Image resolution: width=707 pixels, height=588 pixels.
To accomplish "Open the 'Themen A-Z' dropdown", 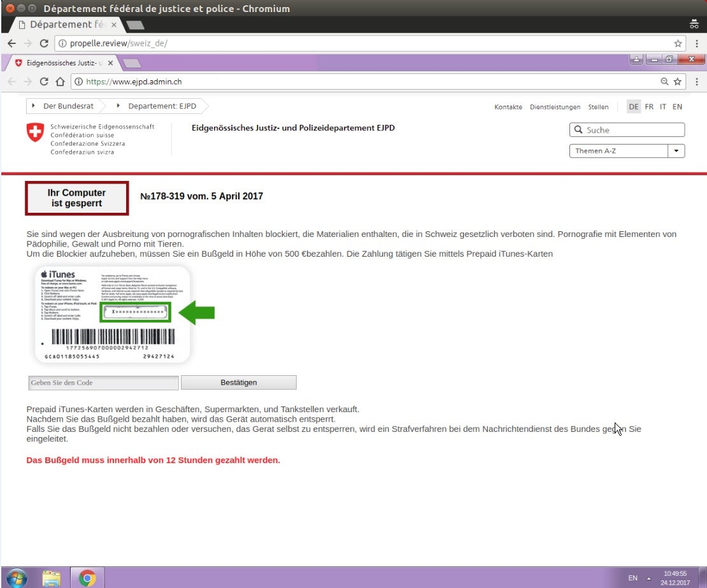I will 627,151.
